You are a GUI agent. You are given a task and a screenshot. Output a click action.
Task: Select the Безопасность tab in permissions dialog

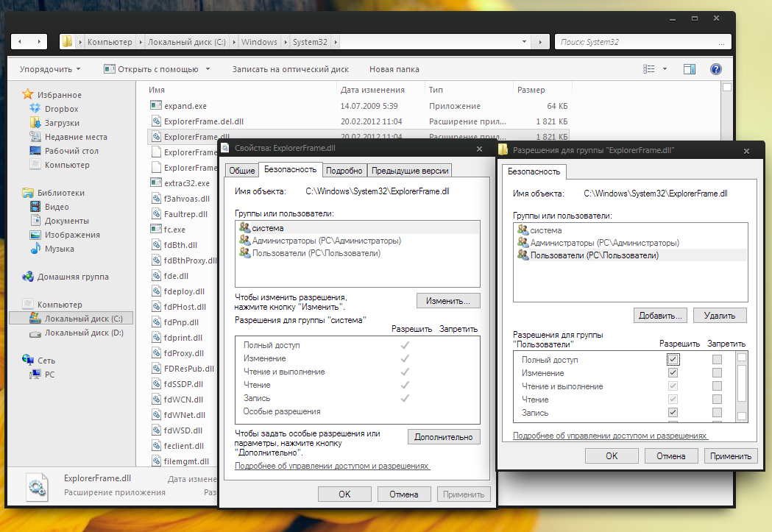point(534,171)
